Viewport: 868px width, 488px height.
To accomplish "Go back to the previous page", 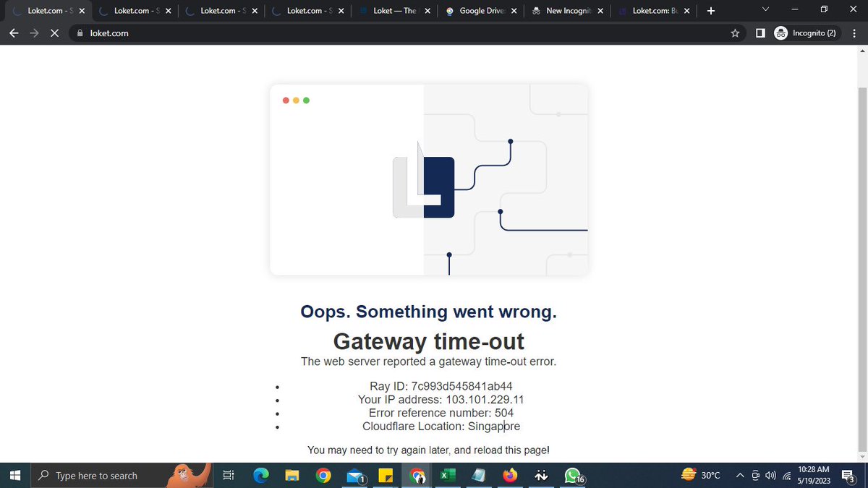I will click(14, 33).
